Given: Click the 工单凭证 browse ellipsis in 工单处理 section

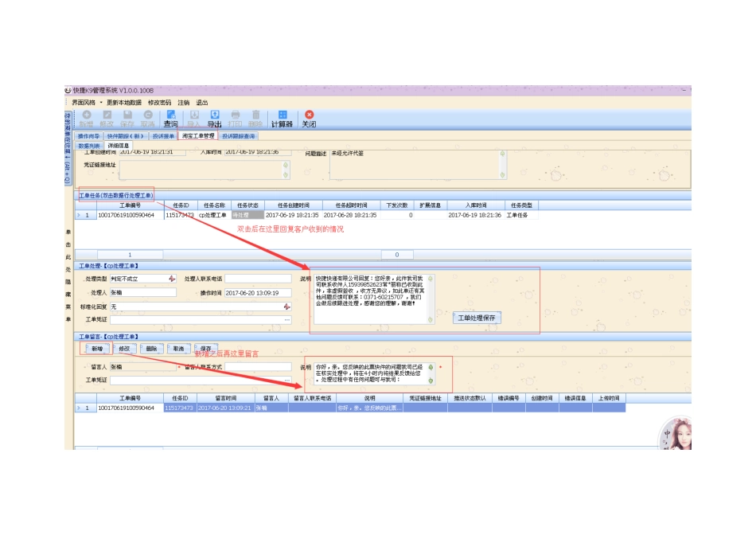Looking at the screenshot, I should coord(287,319).
